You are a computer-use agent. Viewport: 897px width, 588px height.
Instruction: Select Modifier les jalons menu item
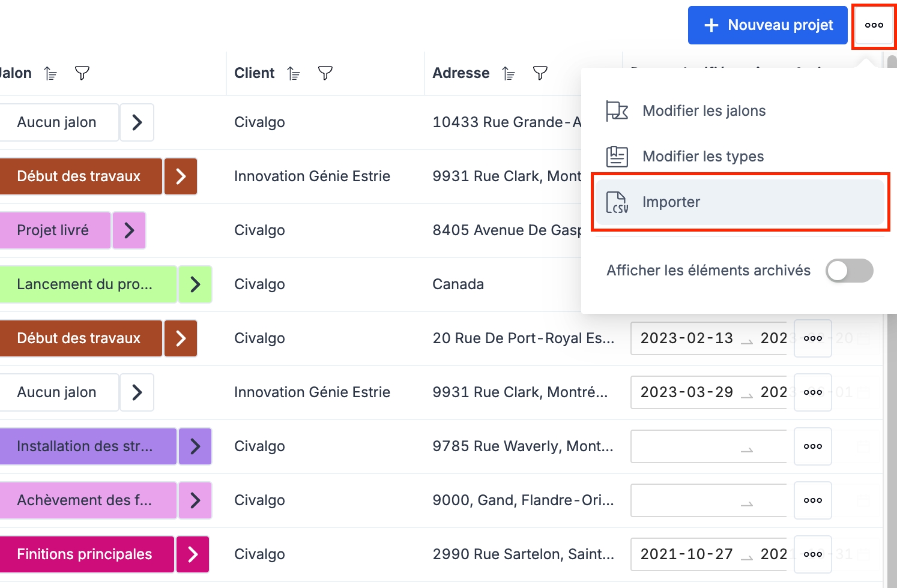pyautogui.click(x=704, y=111)
